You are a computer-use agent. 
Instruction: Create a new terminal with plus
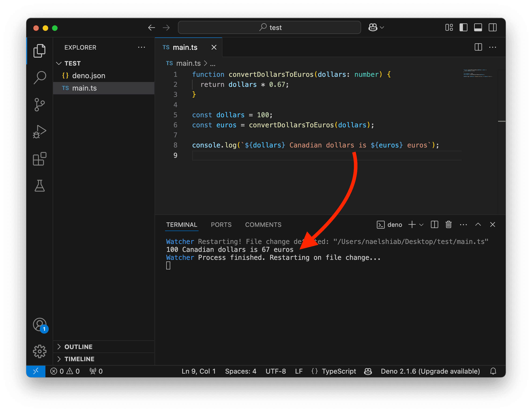pyautogui.click(x=412, y=224)
